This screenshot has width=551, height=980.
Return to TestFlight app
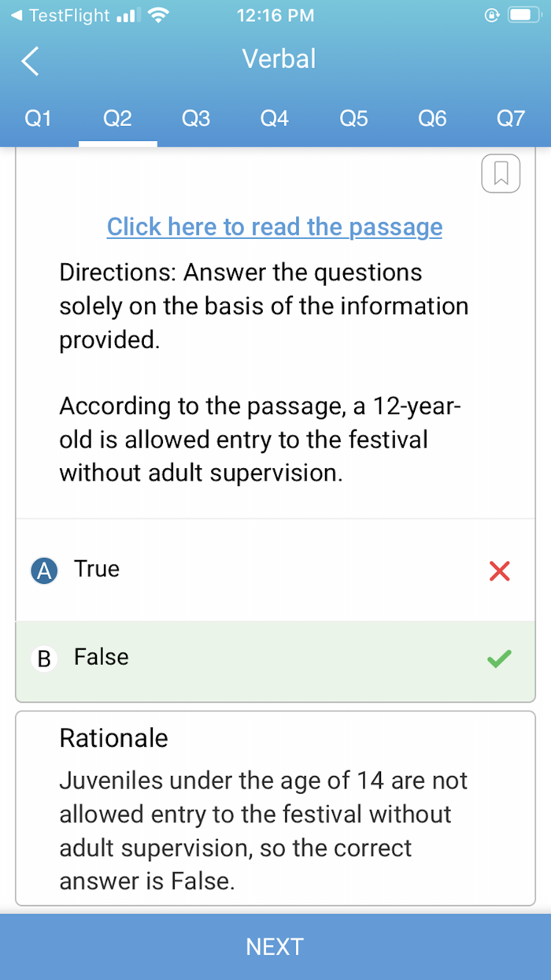click(x=59, y=16)
